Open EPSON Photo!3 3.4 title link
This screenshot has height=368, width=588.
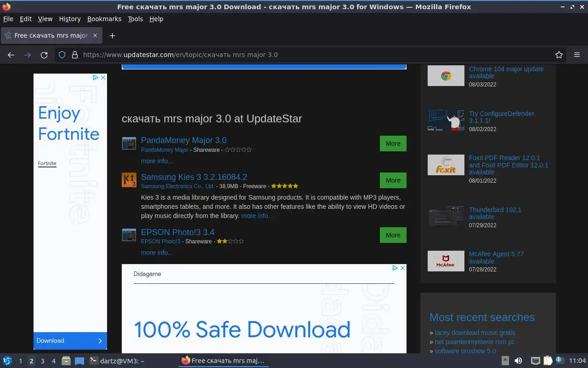pyautogui.click(x=178, y=232)
